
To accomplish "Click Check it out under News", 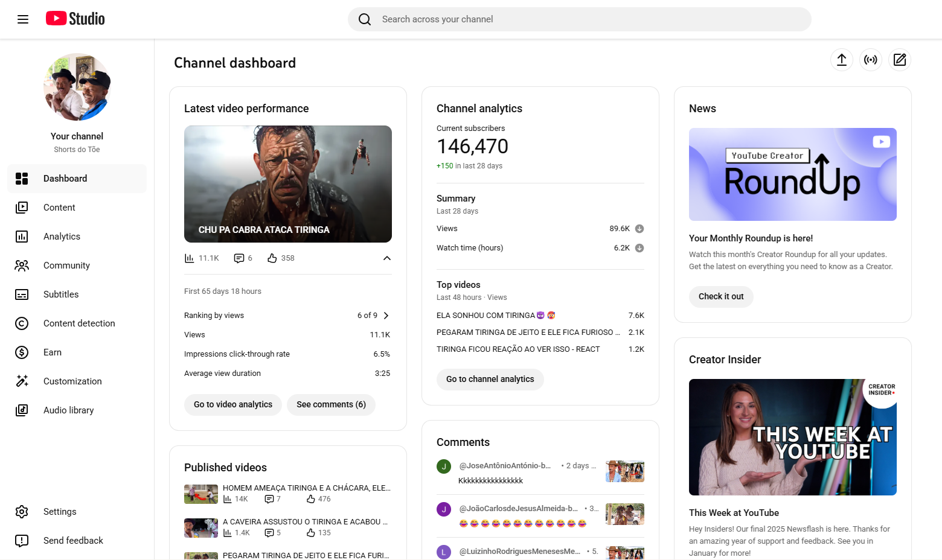I will point(721,296).
